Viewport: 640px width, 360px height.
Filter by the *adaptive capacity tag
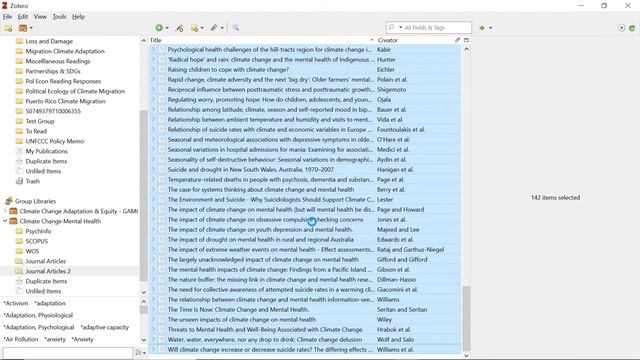coord(104,327)
